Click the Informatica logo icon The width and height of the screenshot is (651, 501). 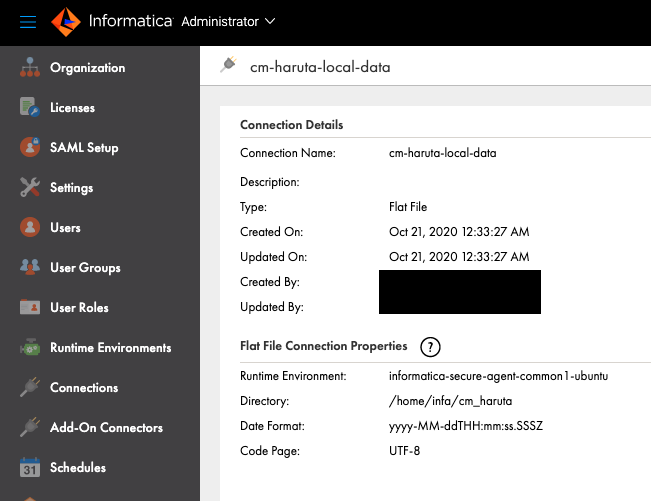pyautogui.click(x=66, y=22)
